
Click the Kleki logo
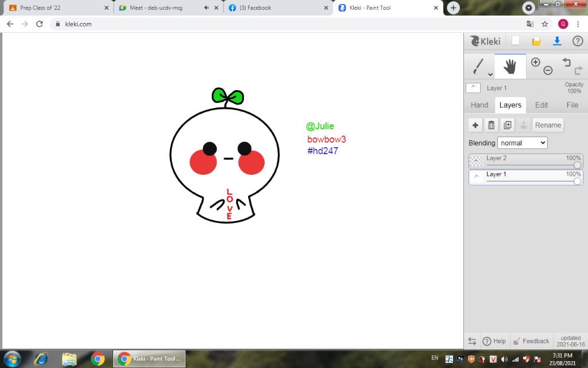pyautogui.click(x=485, y=41)
